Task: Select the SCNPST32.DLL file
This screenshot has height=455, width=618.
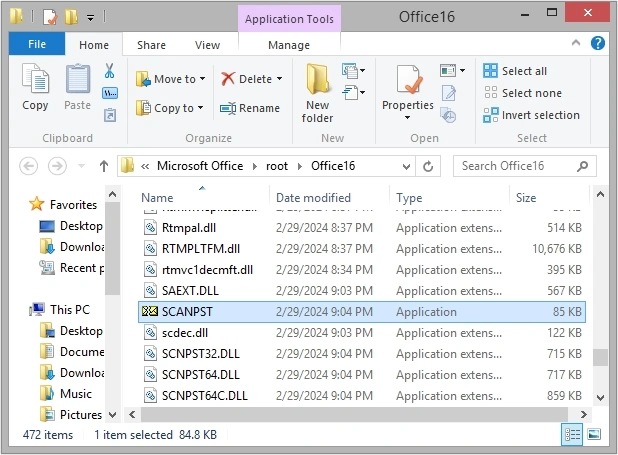Action: (x=362, y=354)
